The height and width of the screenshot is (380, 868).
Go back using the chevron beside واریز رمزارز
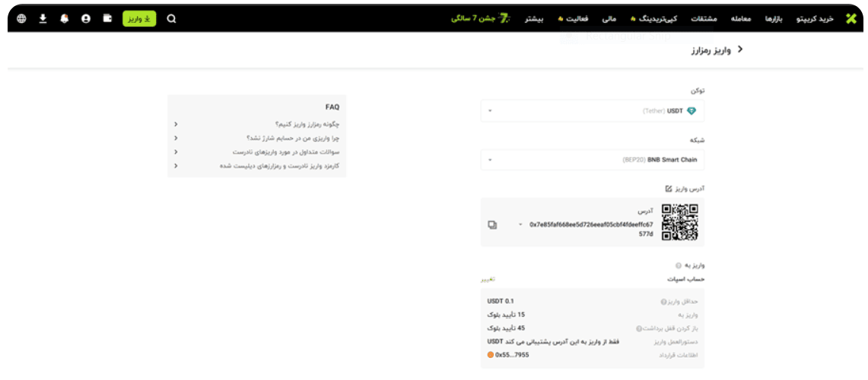pyautogui.click(x=740, y=49)
